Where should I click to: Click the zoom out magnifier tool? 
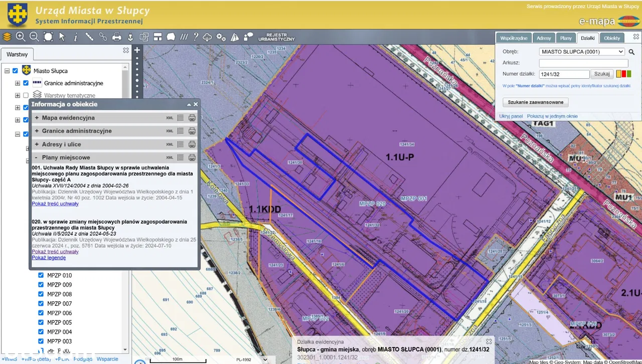(x=34, y=37)
